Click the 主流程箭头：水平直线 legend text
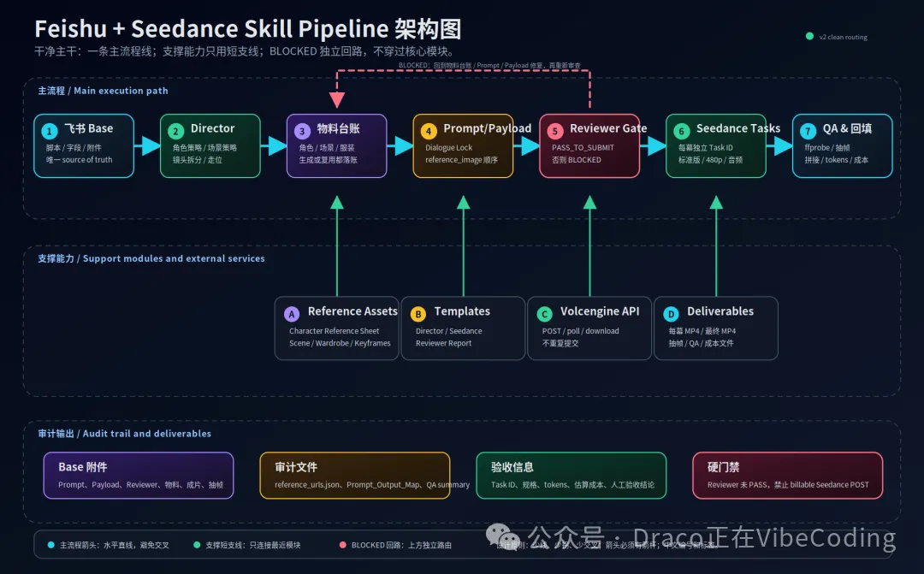The image size is (924, 574). [x=115, y=546]
